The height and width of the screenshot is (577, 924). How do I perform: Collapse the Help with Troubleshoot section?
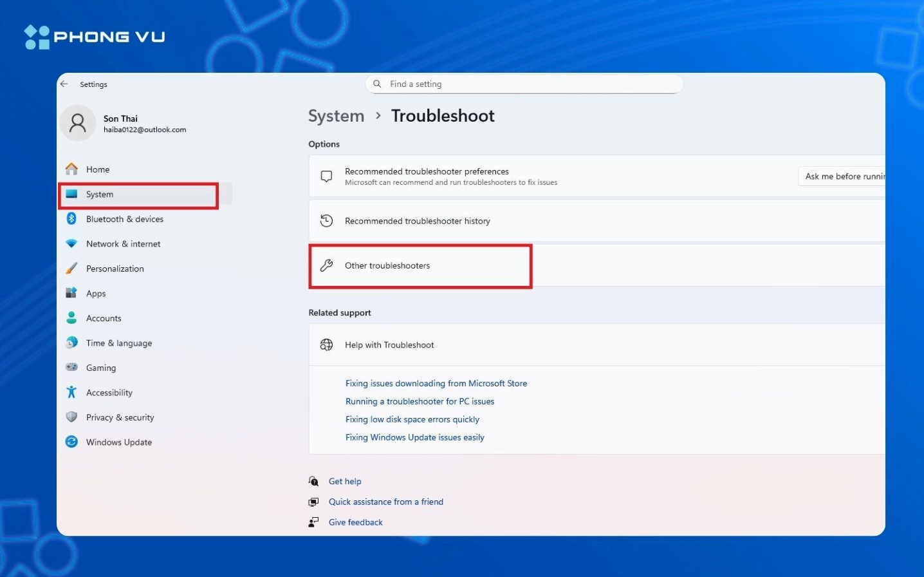596,345
